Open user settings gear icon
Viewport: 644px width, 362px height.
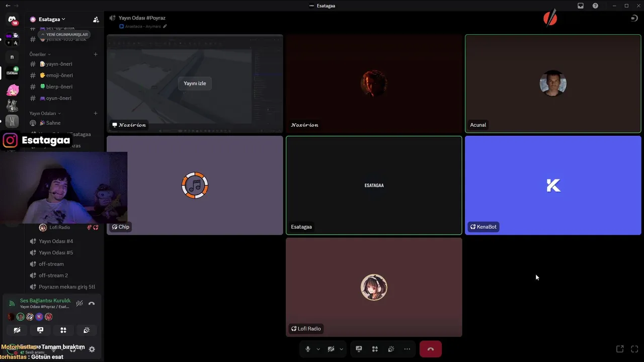[92, 349]
